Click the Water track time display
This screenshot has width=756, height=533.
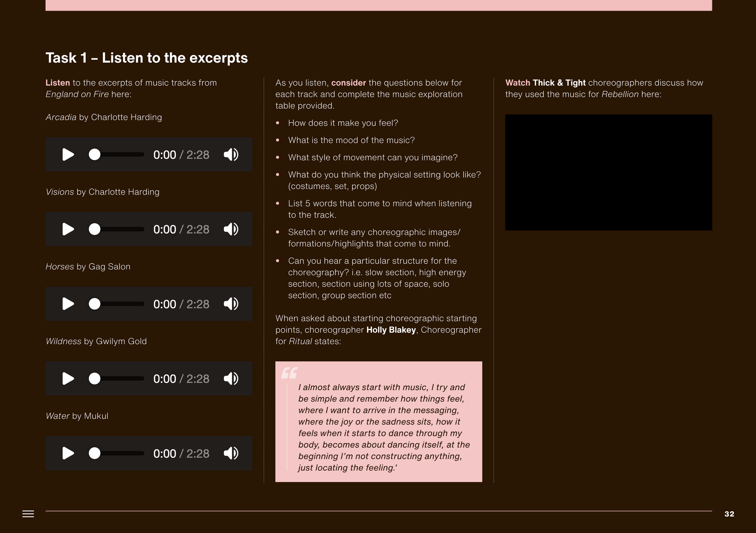coord(181,454)
